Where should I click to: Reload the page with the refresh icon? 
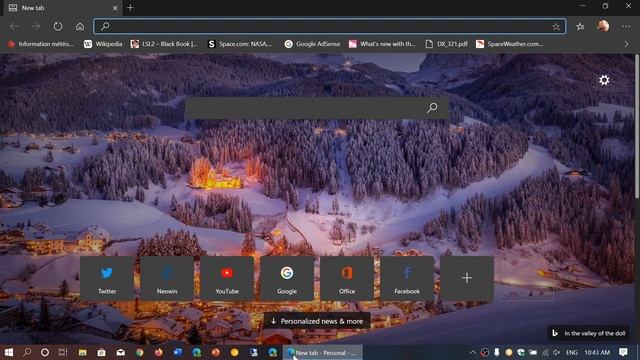tap(58, 27)
